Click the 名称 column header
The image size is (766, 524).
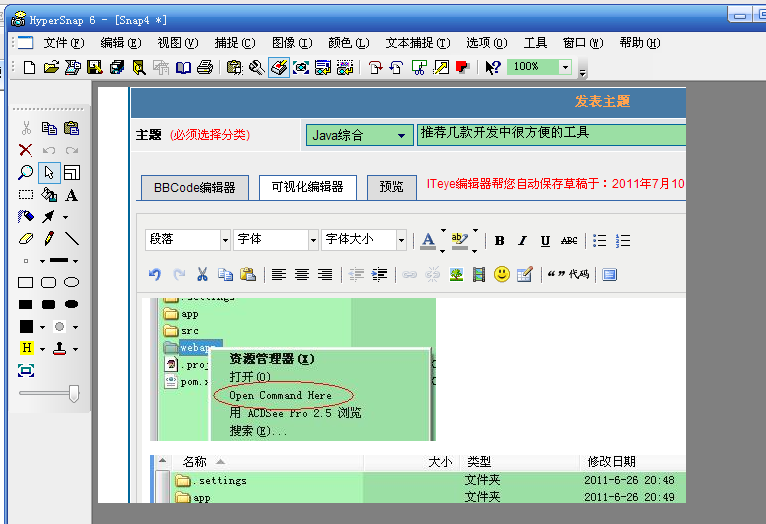coord(195,461)
